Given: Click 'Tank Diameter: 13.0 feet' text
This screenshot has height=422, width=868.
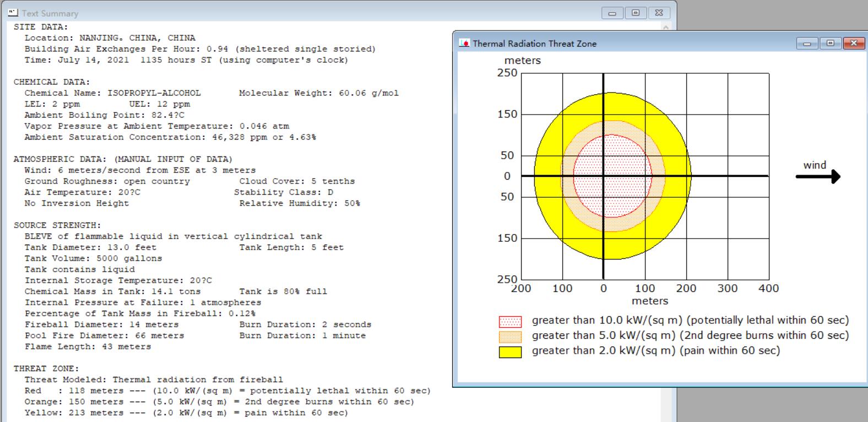Looking at the screenshot, I should (90, 247).
